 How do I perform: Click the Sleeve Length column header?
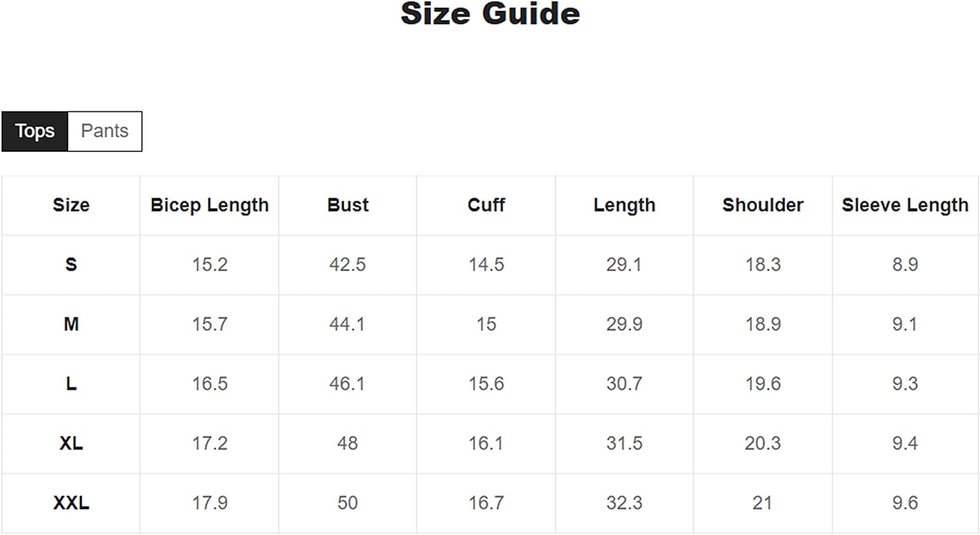(905, 205)
